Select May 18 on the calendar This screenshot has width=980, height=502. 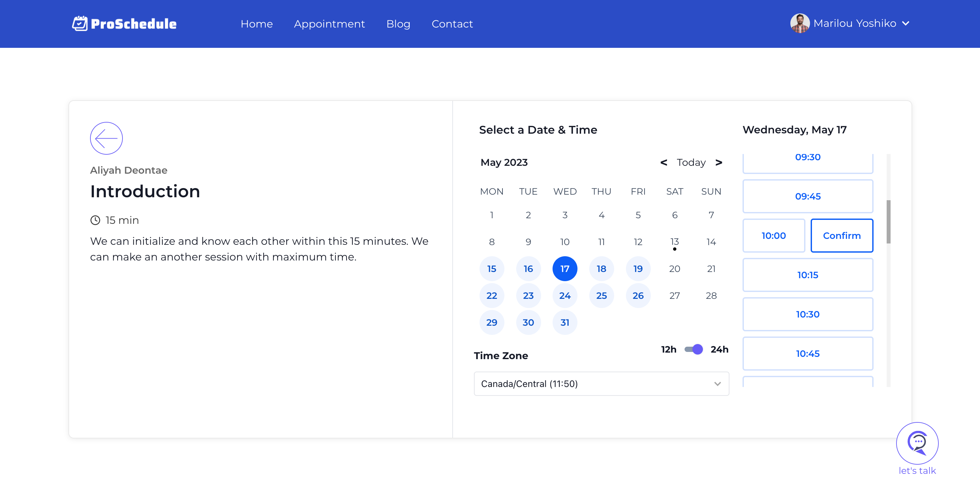[x=601, y=269]
